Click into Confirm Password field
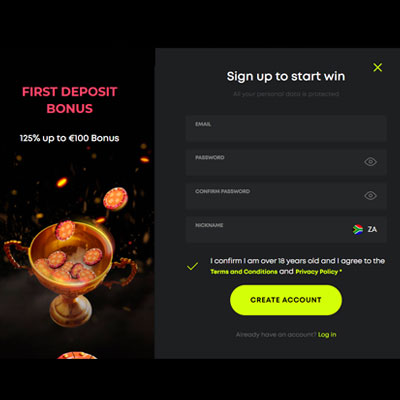The height and width of the screenshot is (400, 400). coord(286,196)
